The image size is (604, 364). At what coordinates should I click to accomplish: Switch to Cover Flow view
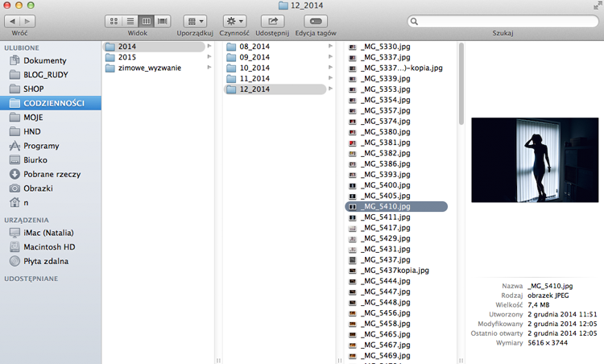(x=163, y=21)
